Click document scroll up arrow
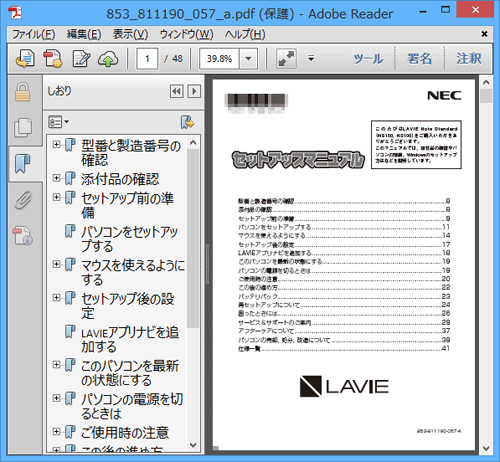Screen dimensions: 500x462 486,82
